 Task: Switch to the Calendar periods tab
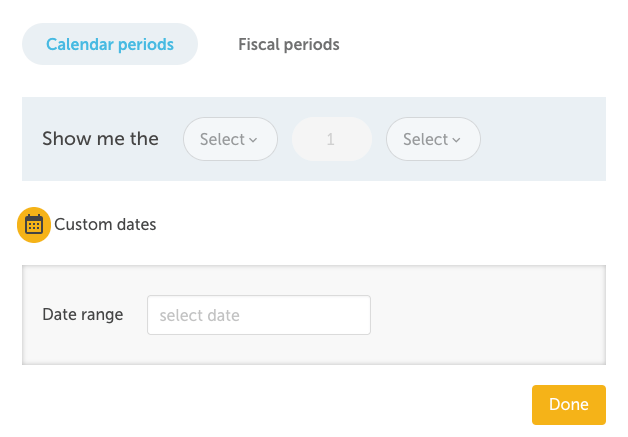click(110, 45)
